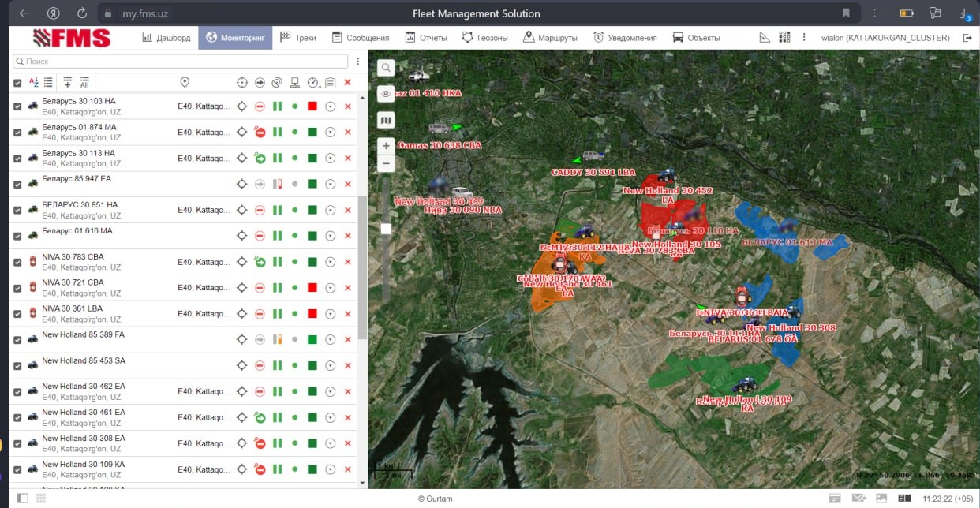This screenshot has height=508, width=980.
Task: Open the apps grid icon
Action: (784, 38)
